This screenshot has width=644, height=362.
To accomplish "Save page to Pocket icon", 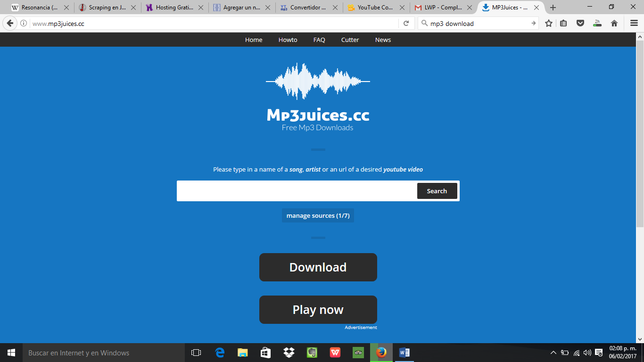I will [581, 23].
